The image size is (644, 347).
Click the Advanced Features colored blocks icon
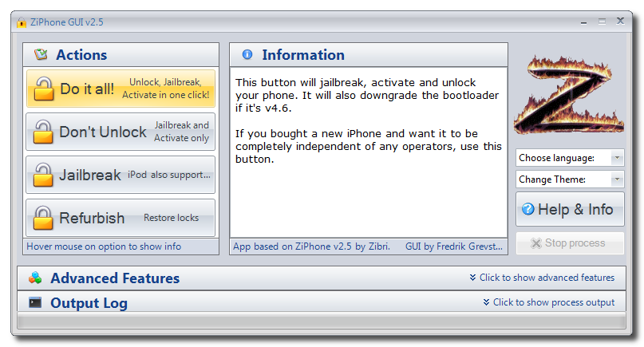point(35,278)
